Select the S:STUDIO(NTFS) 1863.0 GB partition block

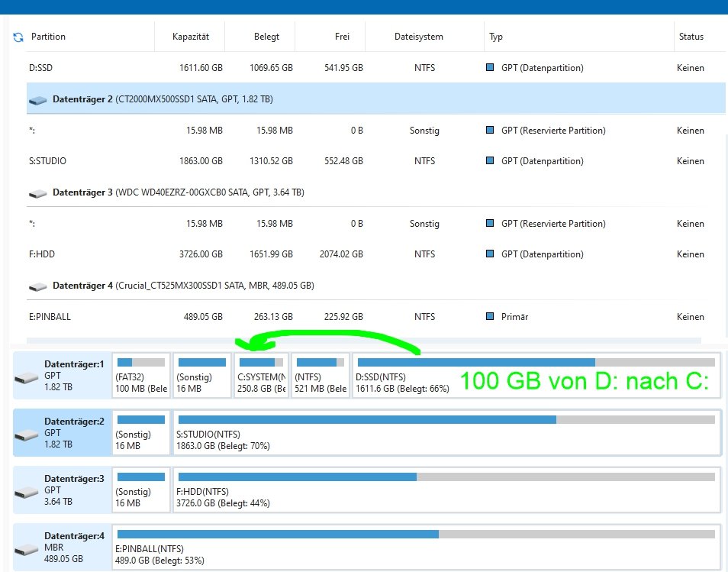[446, 432]
